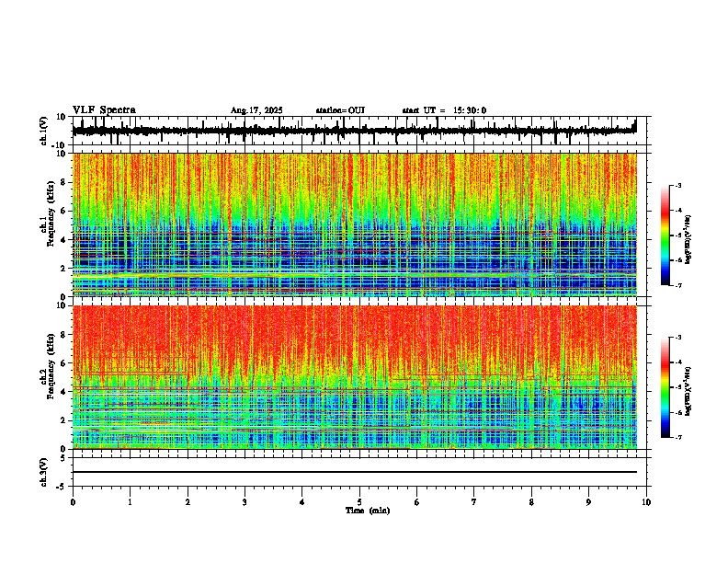The height and width of the screenshot is (563, 728).
Task: Click tick label '8' on Time axis
Action: pyautogui.click(x=531, y=502)
